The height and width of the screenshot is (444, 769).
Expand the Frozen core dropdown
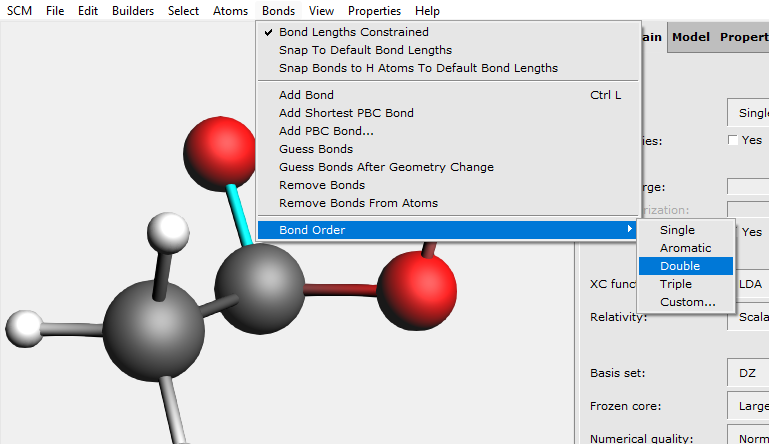(748, 406)
